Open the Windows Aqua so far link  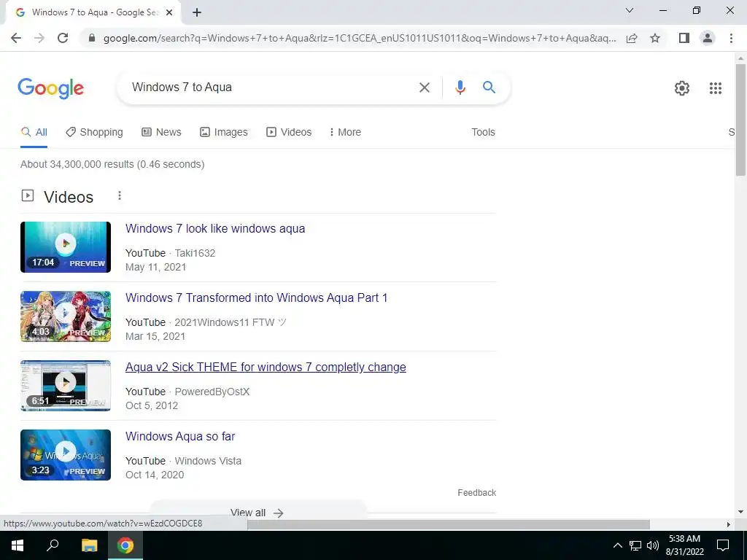[180, 436]
